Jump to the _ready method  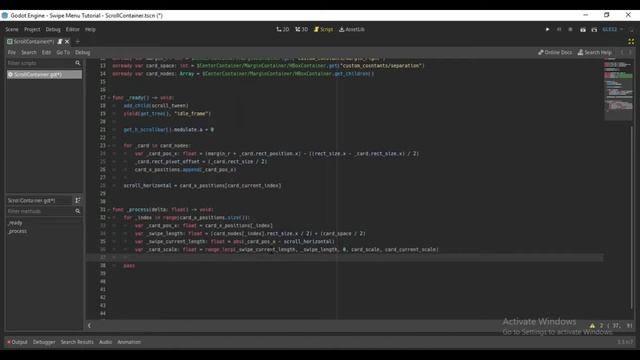click(15, 223)
